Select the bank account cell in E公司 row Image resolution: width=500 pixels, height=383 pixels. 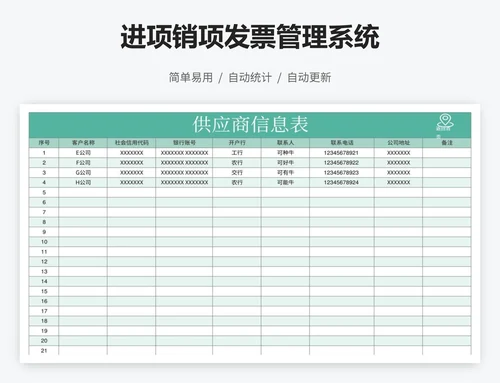coord(184,153)
